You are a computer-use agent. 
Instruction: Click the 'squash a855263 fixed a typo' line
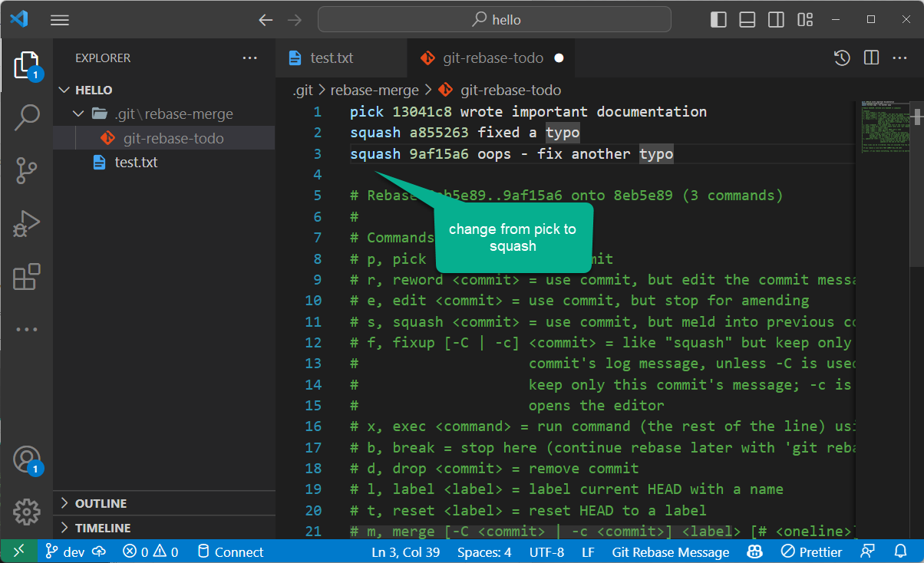click(464, 133)
